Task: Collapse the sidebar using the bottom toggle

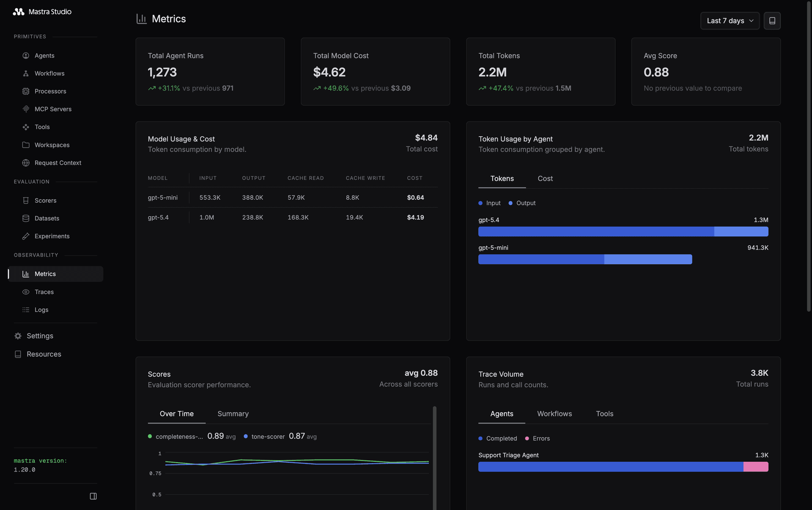Action: click(x=93, y=496)
